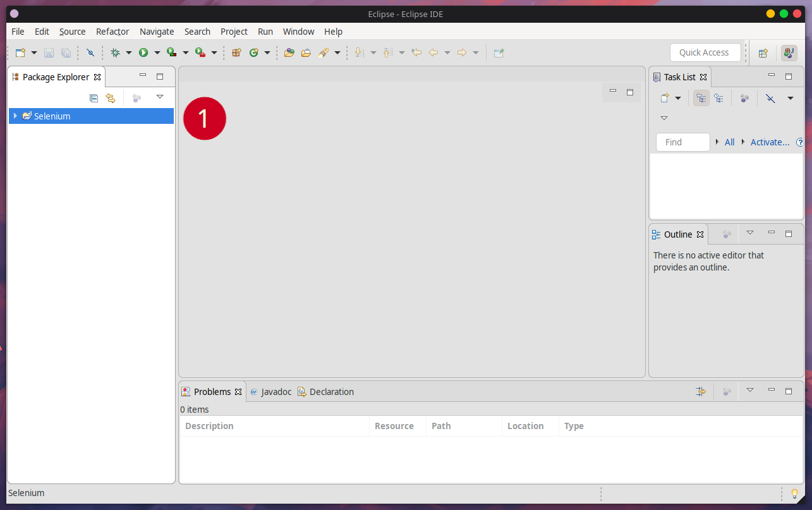The width and height of the screenshot is (812, 510).
Task: Click the Forward navigation arrow
Action: [x=462, y=53]
